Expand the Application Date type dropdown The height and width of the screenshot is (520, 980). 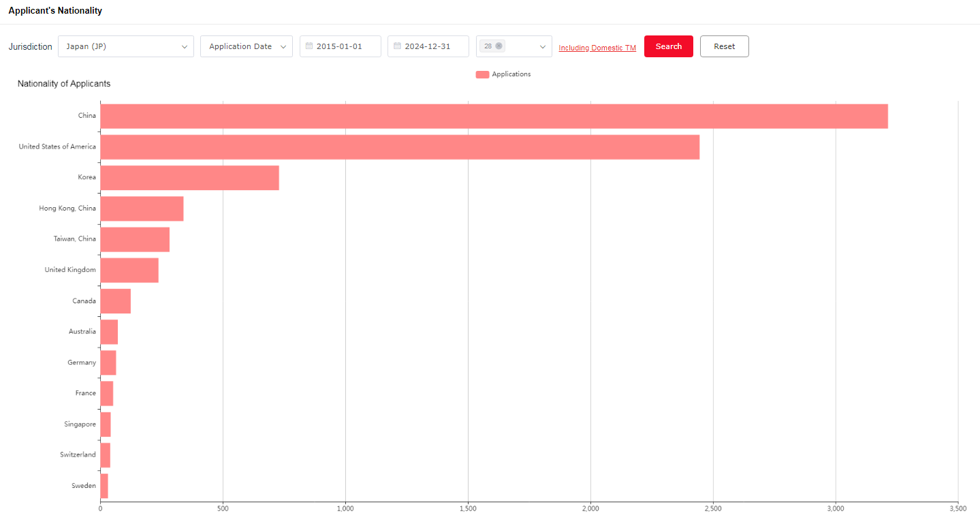[x=246, y=46]
